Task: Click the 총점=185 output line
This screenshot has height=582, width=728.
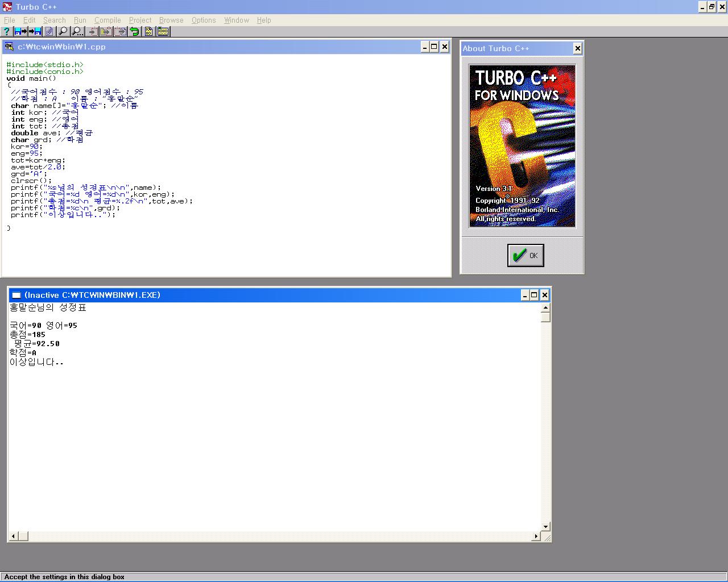Action: (27, 335)
